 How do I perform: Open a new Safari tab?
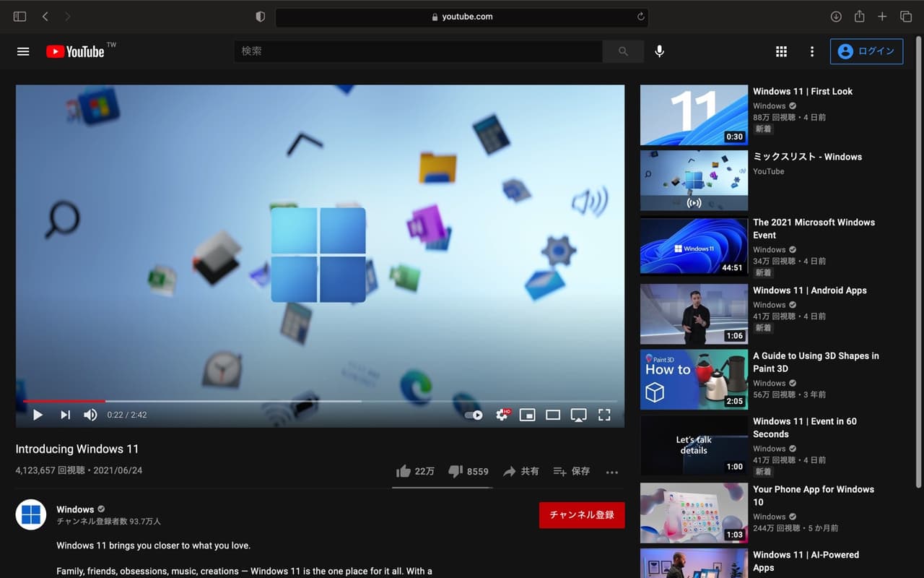[882, 17]
